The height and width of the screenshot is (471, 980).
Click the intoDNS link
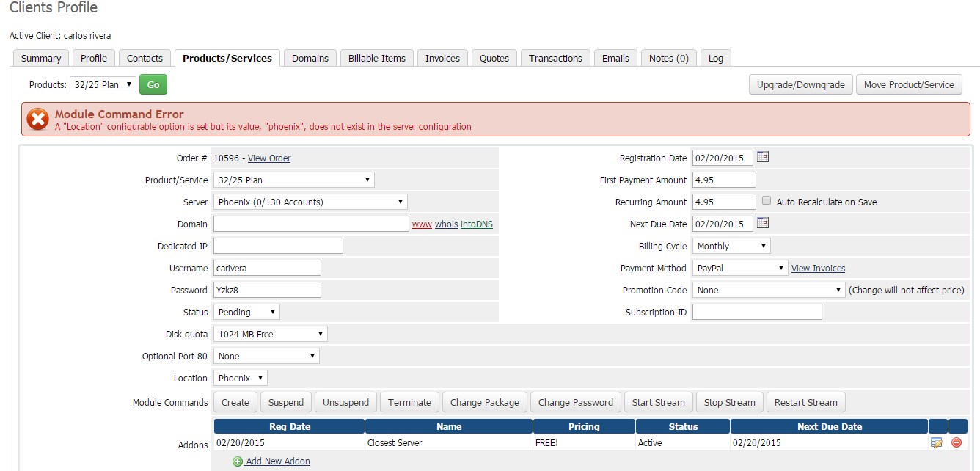(477, 224)
